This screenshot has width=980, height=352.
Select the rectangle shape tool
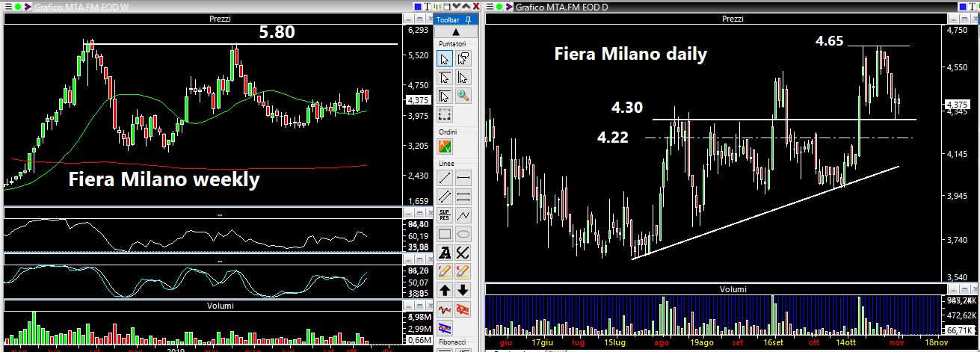tap(444, 233)
